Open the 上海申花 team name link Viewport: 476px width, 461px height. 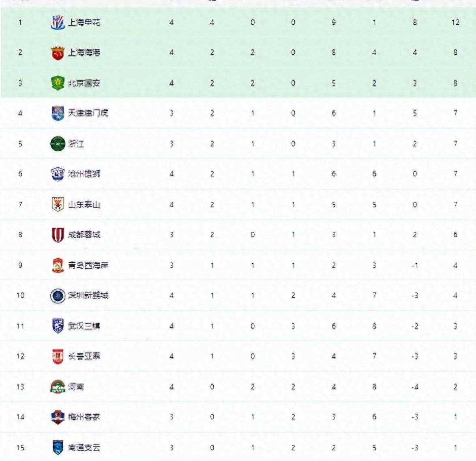pyautogui.click(x=84, y=22)
